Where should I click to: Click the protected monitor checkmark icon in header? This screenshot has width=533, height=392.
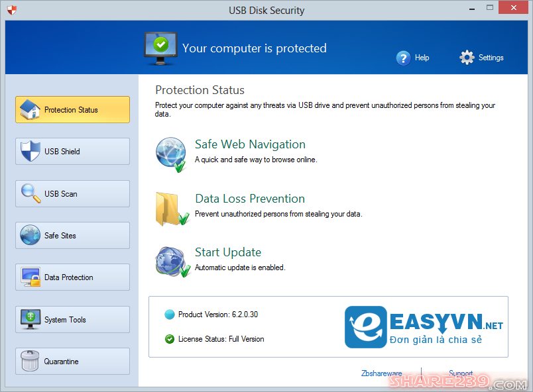(x=160, y=48)
